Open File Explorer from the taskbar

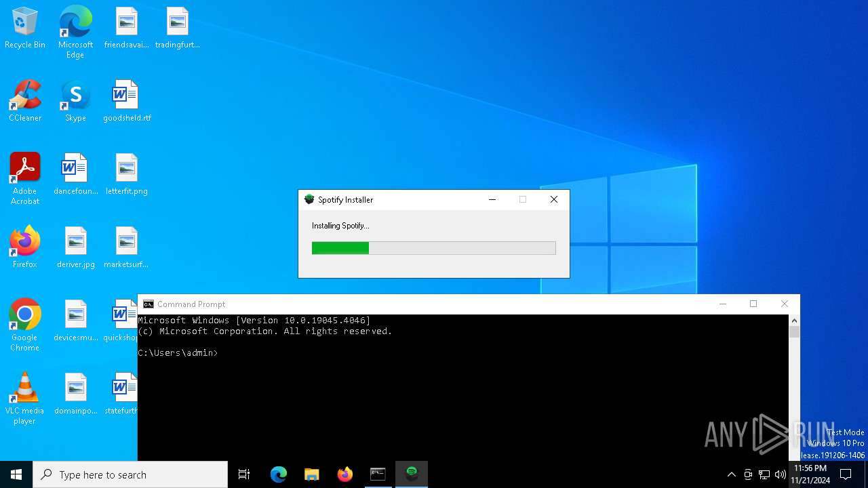tap(312, 474)
